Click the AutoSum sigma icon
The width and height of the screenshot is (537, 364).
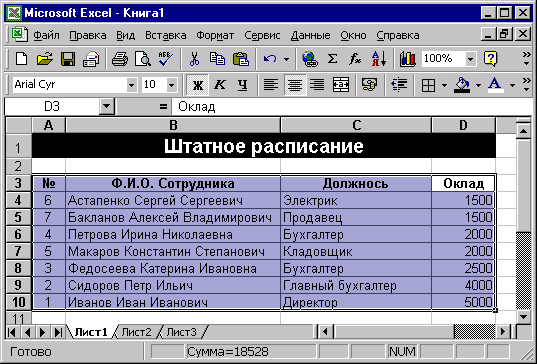coord(333,59)
